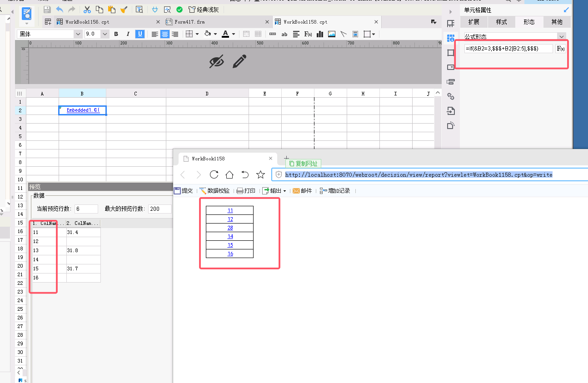Image resolution: width=588 pixels, height=383 pixels.
Task: Click the pencil edit icon in header area
Action: point(239,61)
